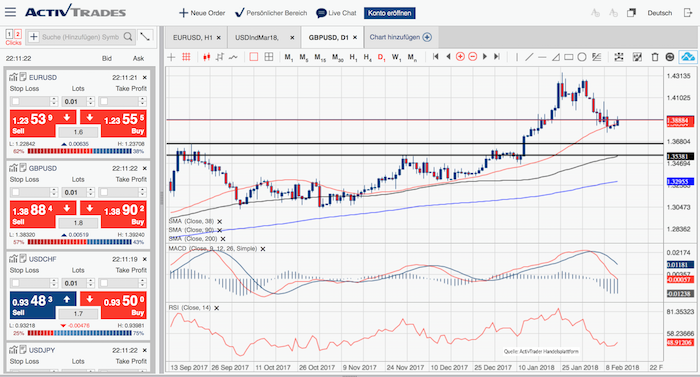Select the rectangle drawing tool
The height and width of the screenshot is (377, 700).
click(x=569, y=57)
